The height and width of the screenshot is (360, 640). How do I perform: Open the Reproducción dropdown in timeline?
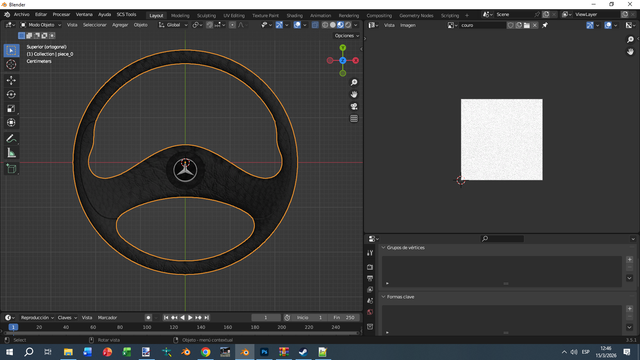[38, 318]
